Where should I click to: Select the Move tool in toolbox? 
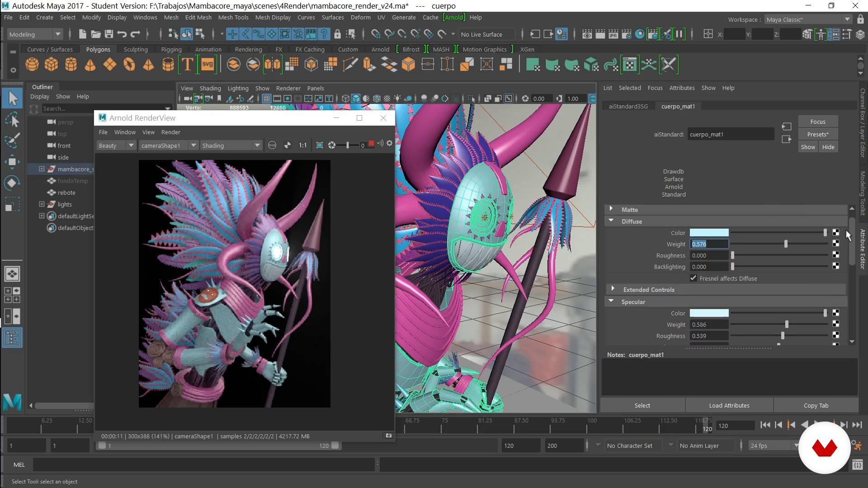click(12, 162)
